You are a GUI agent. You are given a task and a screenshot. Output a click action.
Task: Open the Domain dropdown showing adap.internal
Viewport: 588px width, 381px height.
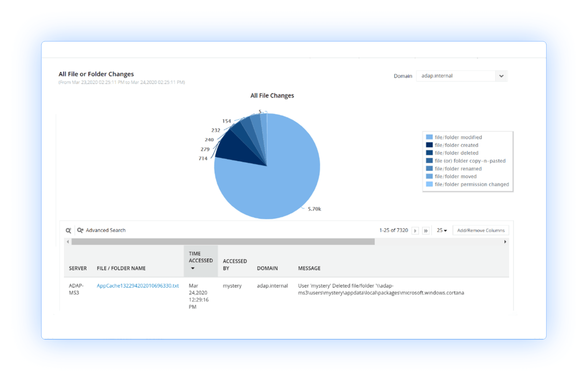(462, 76)
